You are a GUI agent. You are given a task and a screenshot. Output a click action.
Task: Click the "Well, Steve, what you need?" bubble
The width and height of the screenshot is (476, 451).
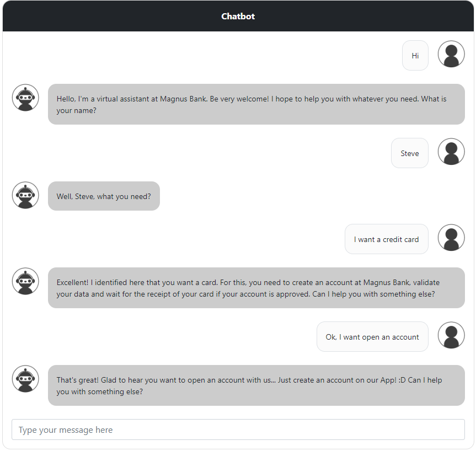click(x=104, y=196)
